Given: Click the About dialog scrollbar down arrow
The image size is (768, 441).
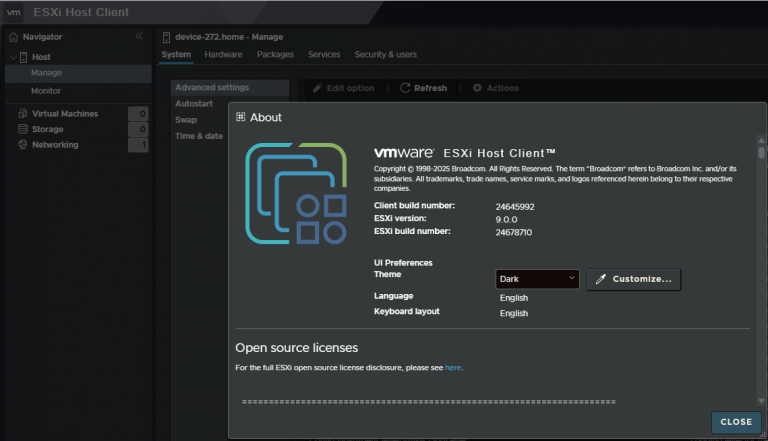Looking at the screenshot, I should click(x=761, y=401).
